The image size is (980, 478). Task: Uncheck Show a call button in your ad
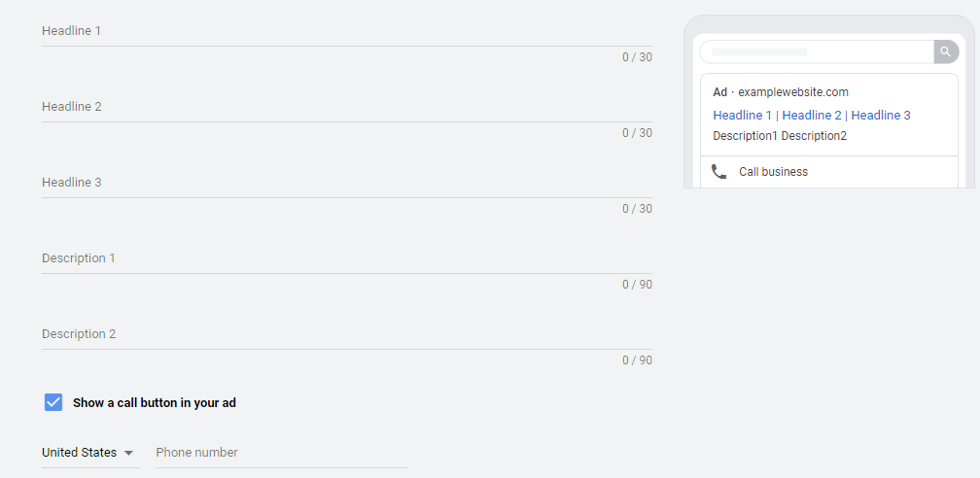[x=53, y=402]
